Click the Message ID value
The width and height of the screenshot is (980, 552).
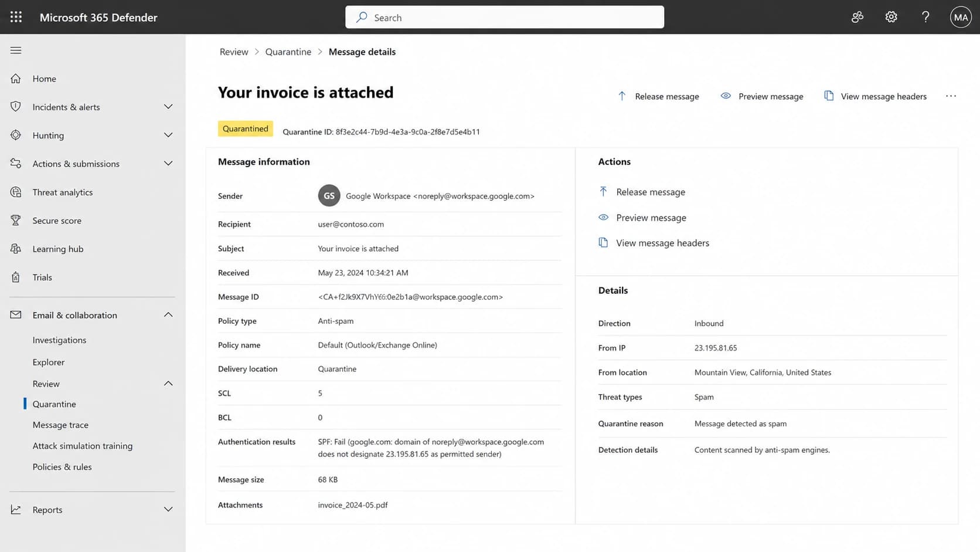pyautogui.click(x=410, y=297)
